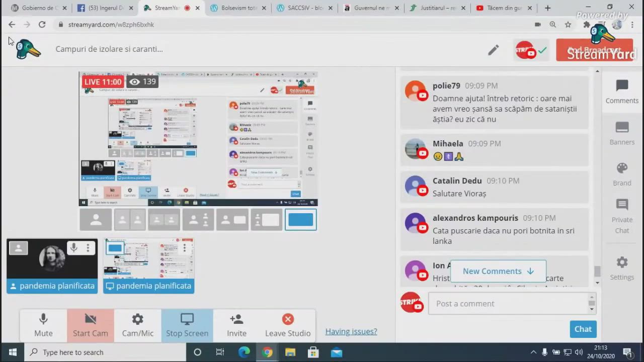644x362 pixels.
Task: Open options menu on camera thumbnail
Action: coord(88,248)
